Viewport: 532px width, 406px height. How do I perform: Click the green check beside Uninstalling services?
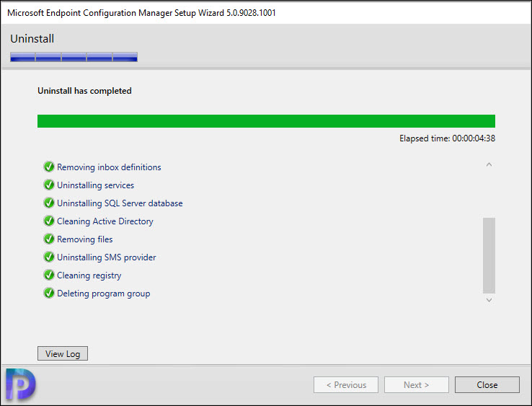(49, 185)
